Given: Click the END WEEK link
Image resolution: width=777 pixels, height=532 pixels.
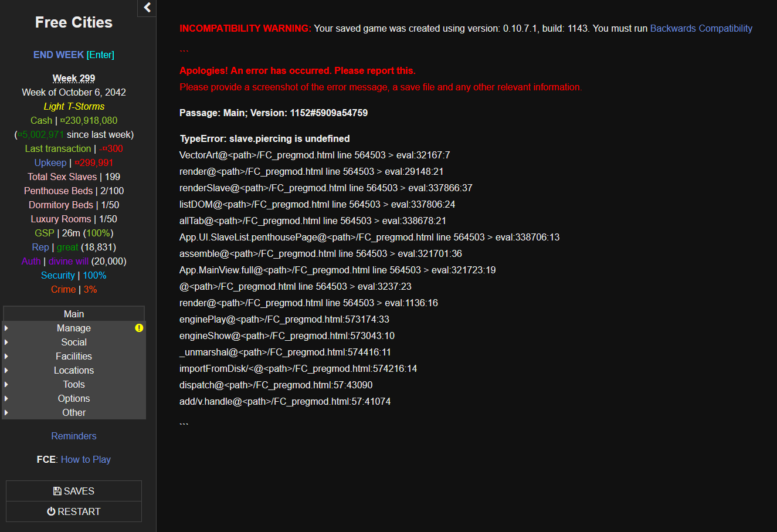Looking at the screenshot, I should pyautogui.click(x=59, y=55).
